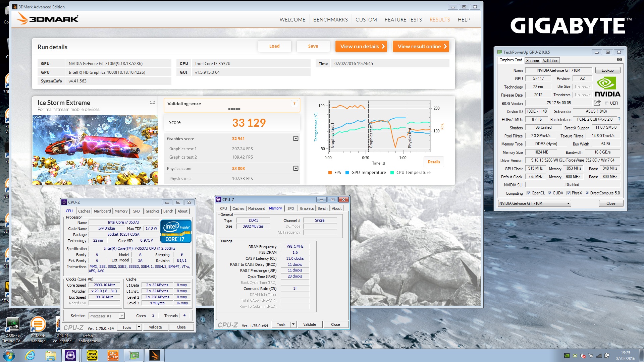Click the NVIDIA tray icon
Viewport: 644px width, 362px height.
coord(567,356)
